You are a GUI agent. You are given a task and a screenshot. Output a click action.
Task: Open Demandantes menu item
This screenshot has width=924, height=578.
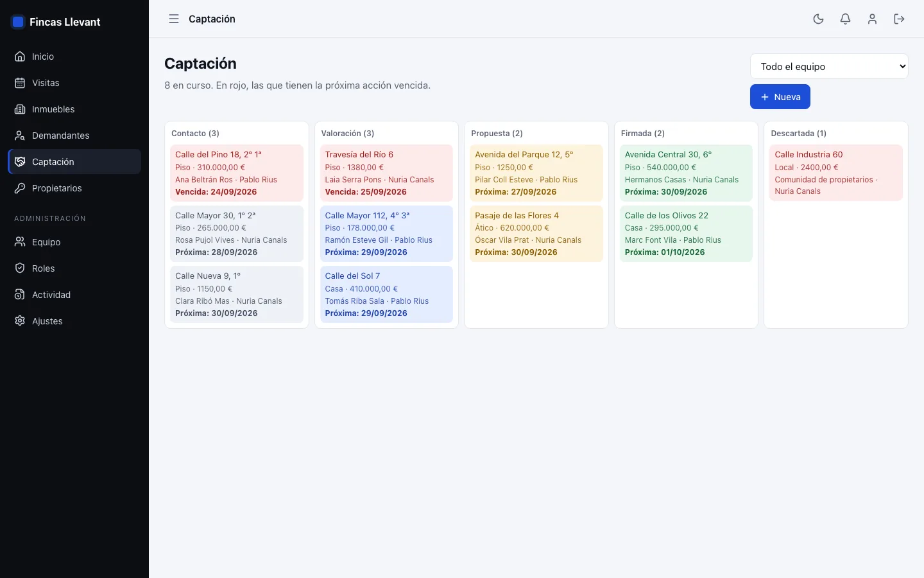tap(74, 136)
